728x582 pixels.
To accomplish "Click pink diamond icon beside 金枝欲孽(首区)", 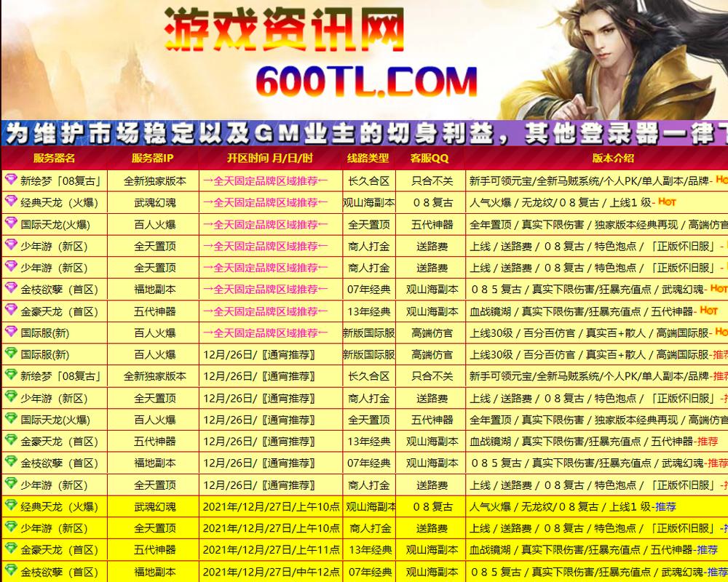I will pos(11,288).
